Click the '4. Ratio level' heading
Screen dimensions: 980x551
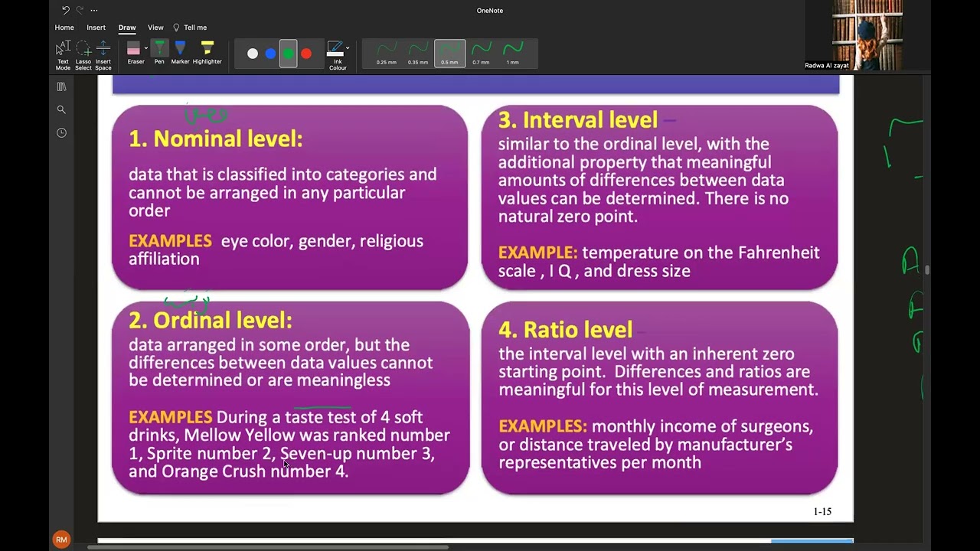click(566, 330)
